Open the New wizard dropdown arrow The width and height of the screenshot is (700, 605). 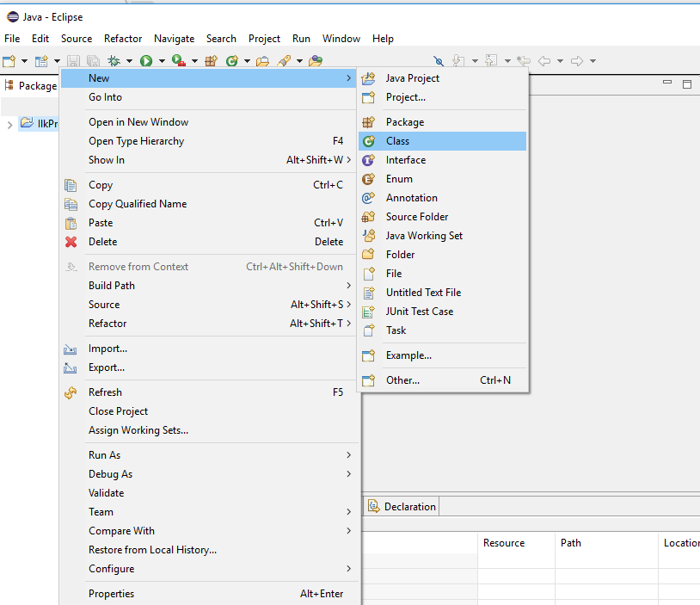tap(24, 61)
